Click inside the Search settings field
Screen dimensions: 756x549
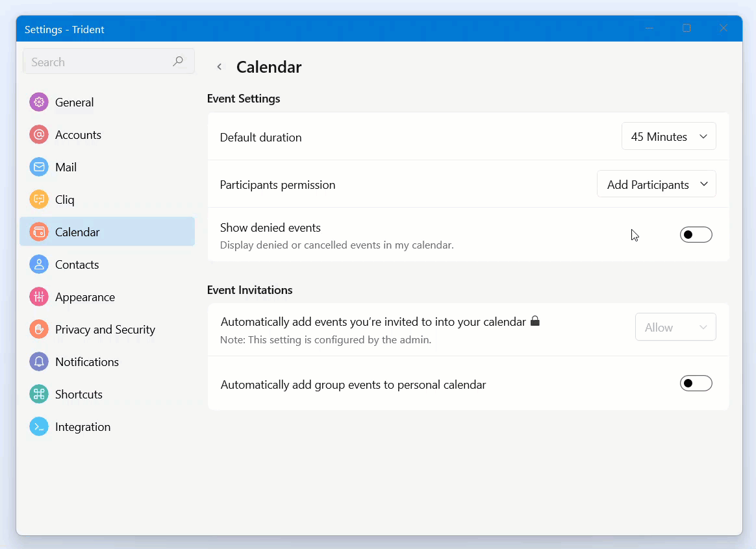coord(97,62)
